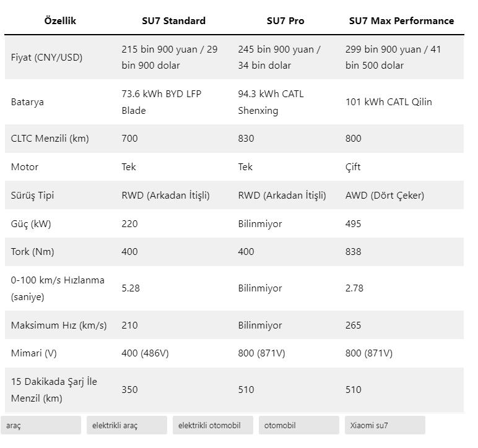Select the "400 (486V)" architecture cell
This screenshot has height=448, width=478.
145,353
